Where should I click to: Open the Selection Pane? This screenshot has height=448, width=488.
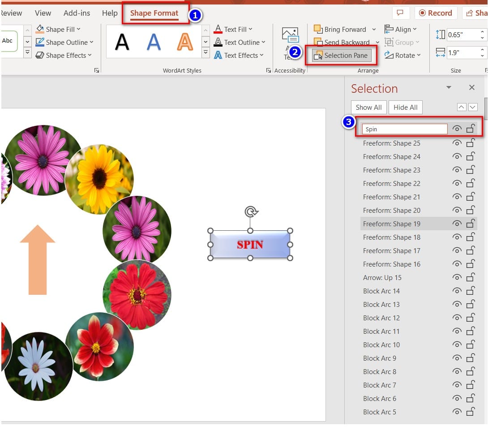click(342, 56)
